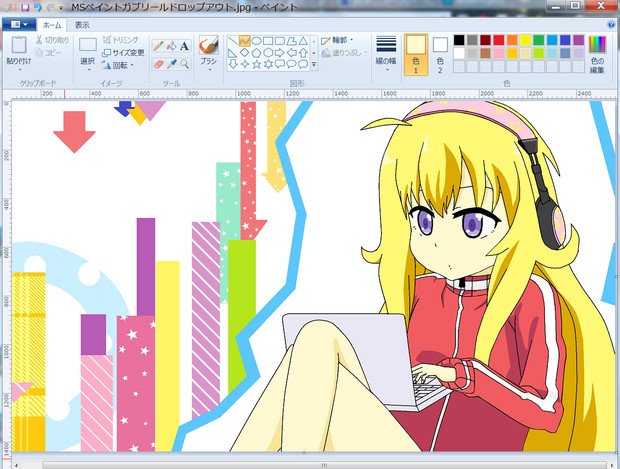Select the Down arrow shape
The width and height of the screenshot is (620, 469).
click(x=233, y=64)
